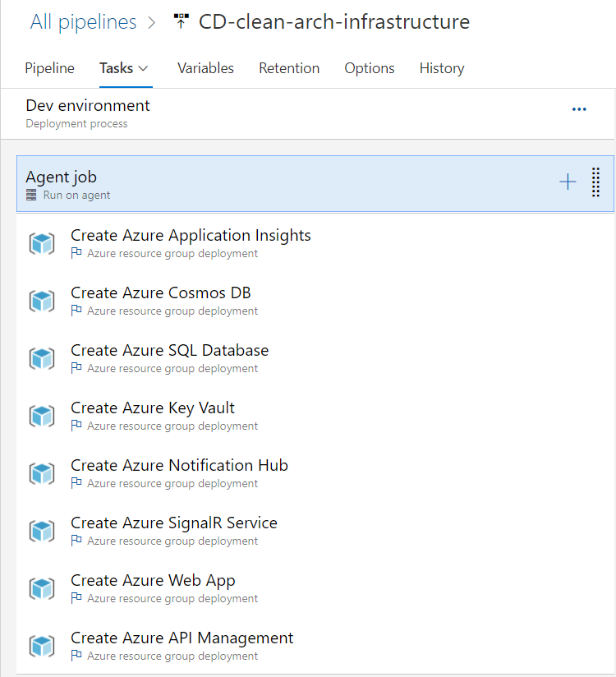Click the Web App task cube icon
This screenshot has height=677, width=616.
click(42, 588)
